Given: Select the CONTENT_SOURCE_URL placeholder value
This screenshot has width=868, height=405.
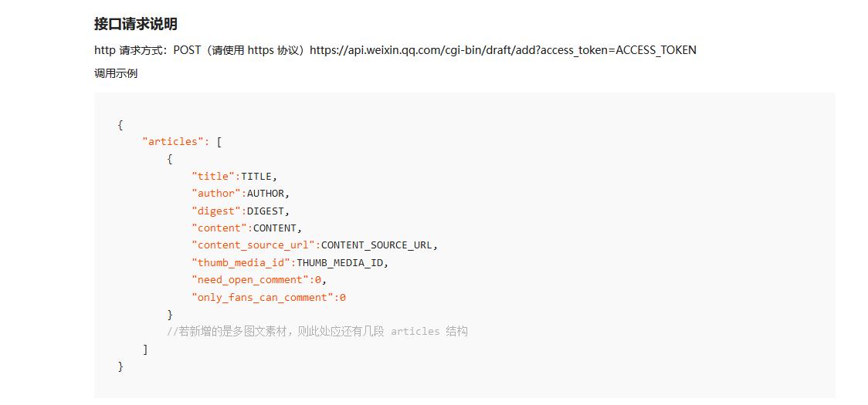Looking at the screenshot, I should (377, 245).
